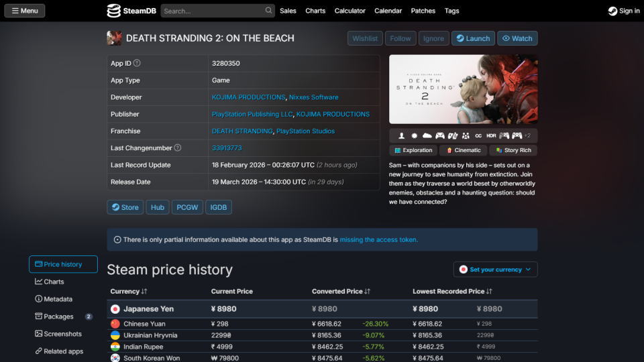Open the KOJIMA PRODUCTIONS developer link
This screenshot has height=362, width=644.
248,97
